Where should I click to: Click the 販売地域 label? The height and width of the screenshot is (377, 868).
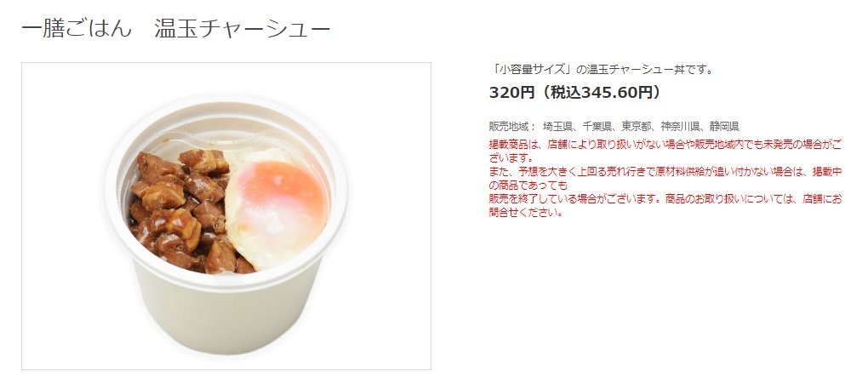tap(512, 126)
